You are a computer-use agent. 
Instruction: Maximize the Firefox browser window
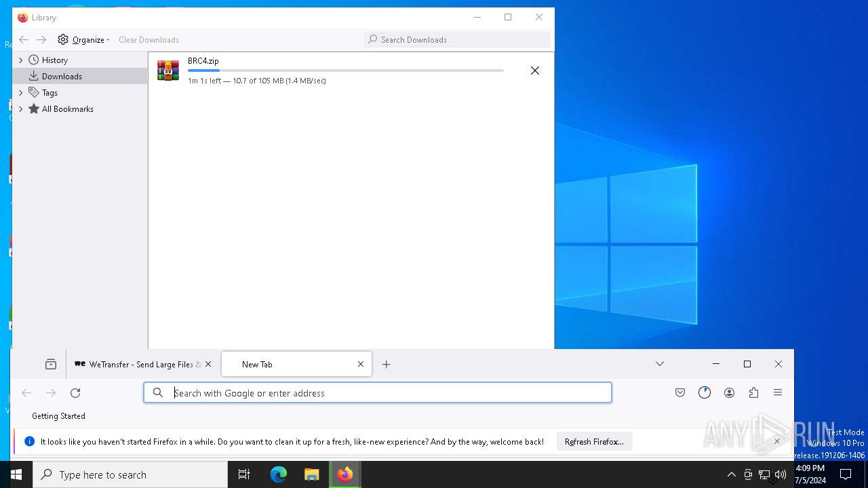click(747, 364)
